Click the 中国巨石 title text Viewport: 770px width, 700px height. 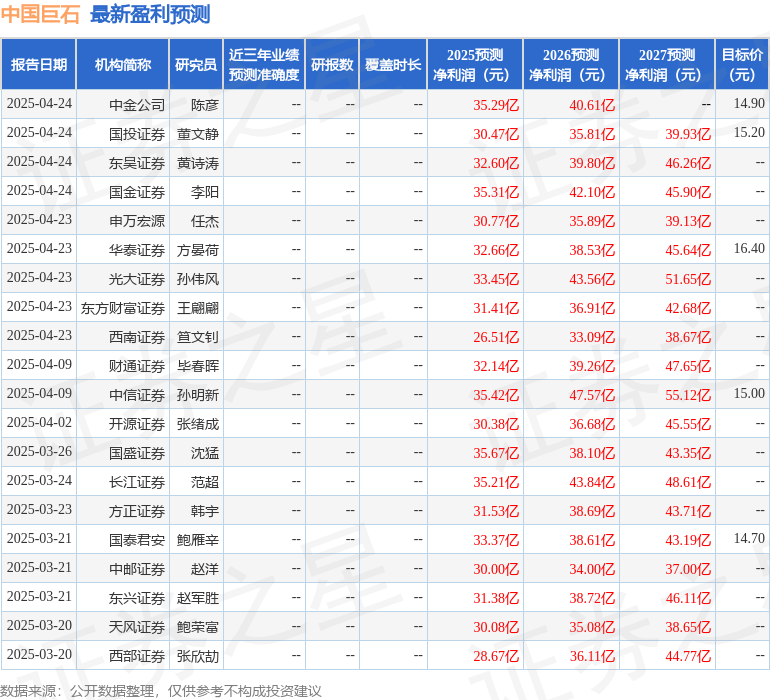(40, 14)
